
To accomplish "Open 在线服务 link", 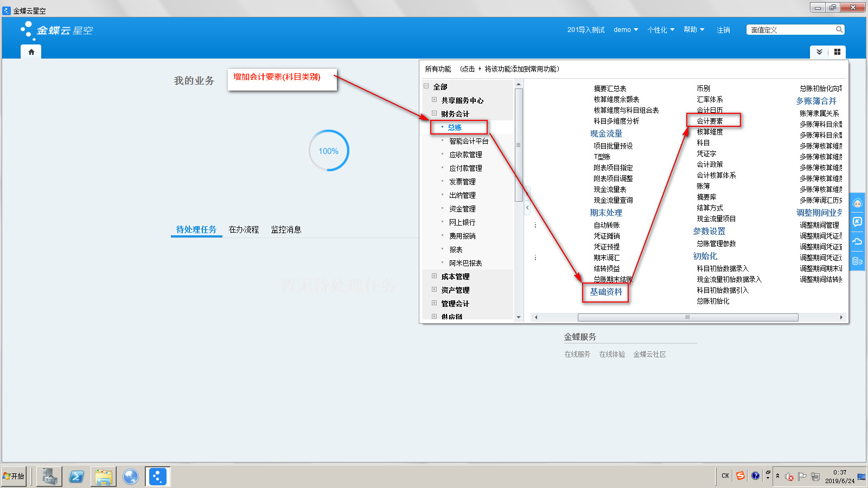I will (577, 354).
